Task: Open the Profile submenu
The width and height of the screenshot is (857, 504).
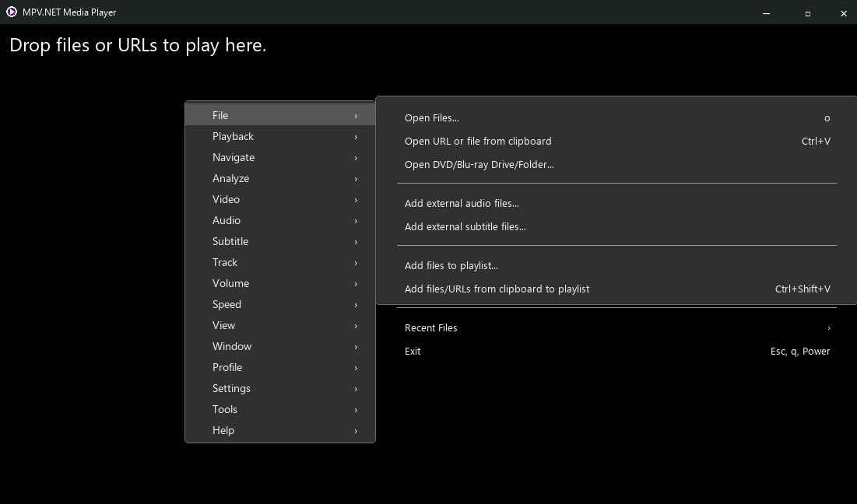Action: click(x=280, y=367)
